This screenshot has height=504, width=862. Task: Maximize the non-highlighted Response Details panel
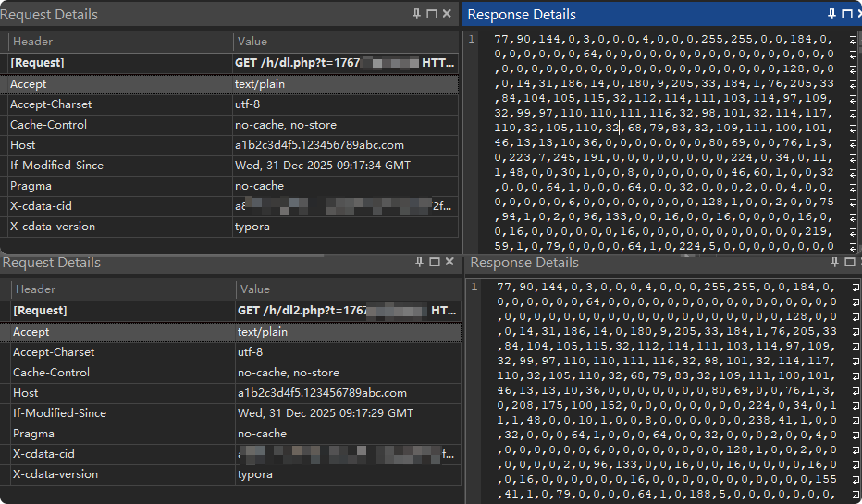click(847, 263)
